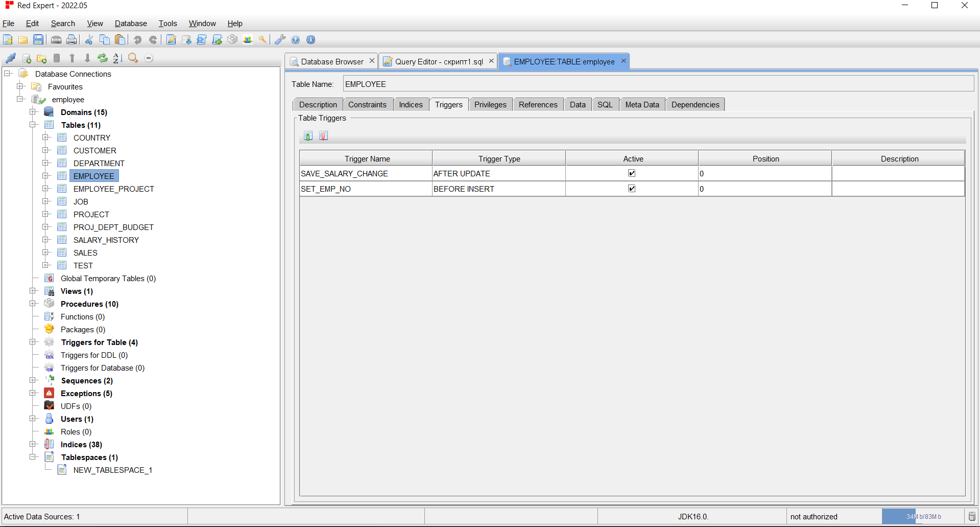Click the green-arrow icon under Table Triggers
980x527 pixels.
308,136
